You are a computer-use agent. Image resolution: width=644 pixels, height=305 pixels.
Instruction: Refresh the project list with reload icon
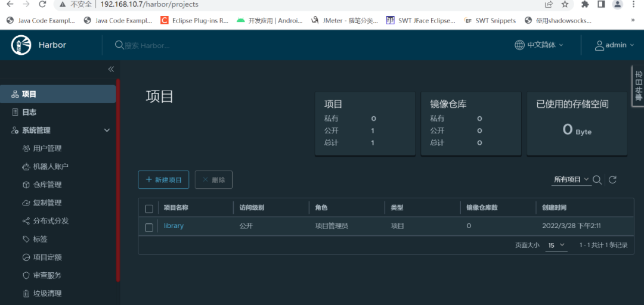(612, 180)
